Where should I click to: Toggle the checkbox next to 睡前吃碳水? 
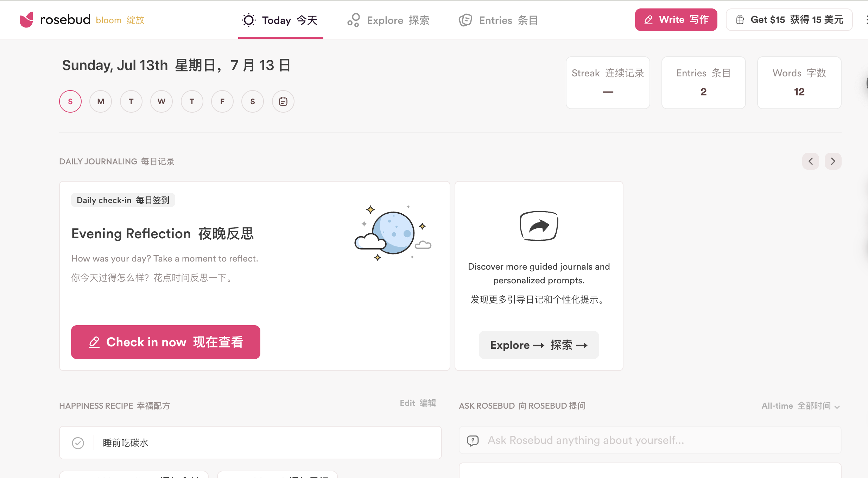click(78, 443)
